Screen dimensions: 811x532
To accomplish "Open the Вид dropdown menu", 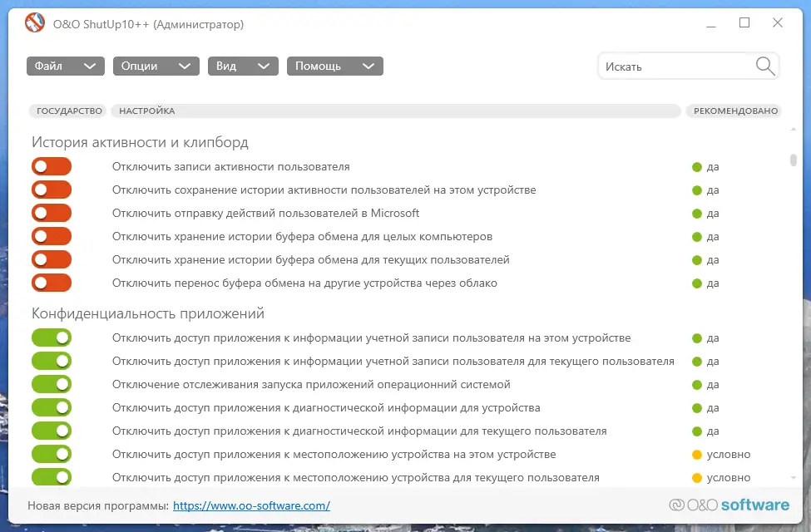I will [x=243, y=66].
